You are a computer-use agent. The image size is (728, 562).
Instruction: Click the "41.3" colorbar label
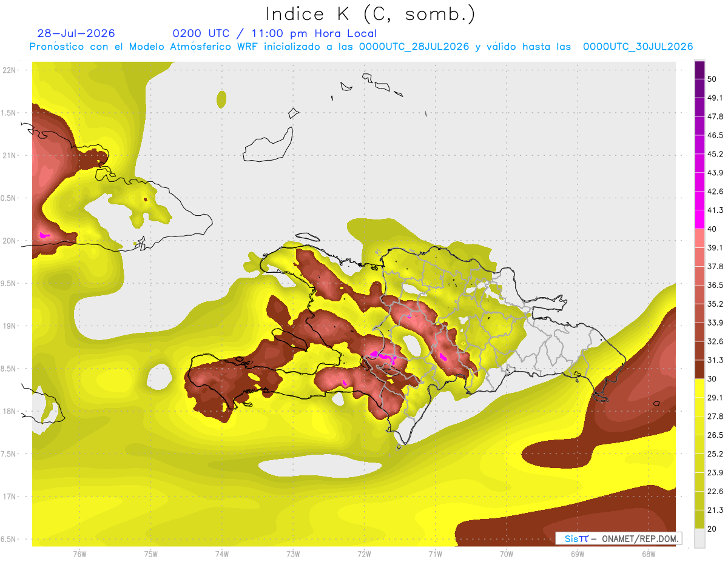(715, 210)
